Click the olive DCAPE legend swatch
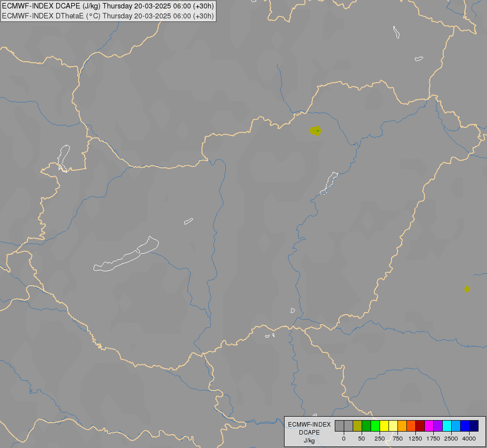 358,426
